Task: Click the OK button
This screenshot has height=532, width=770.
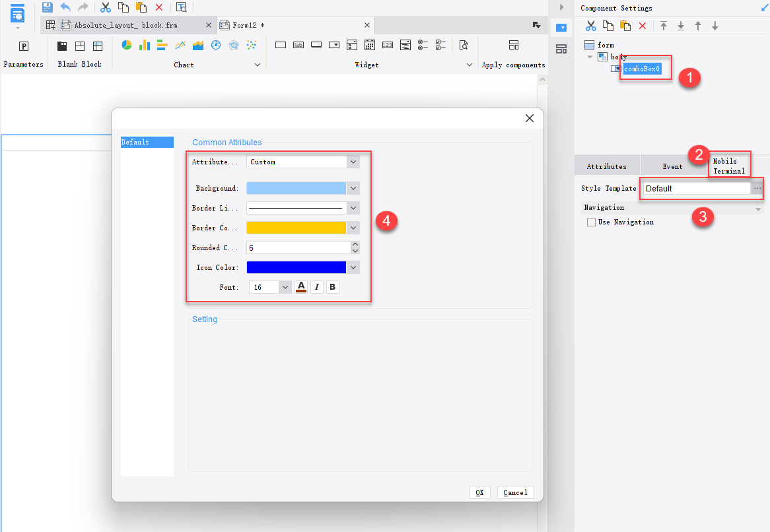Action: tap(480, 492)
